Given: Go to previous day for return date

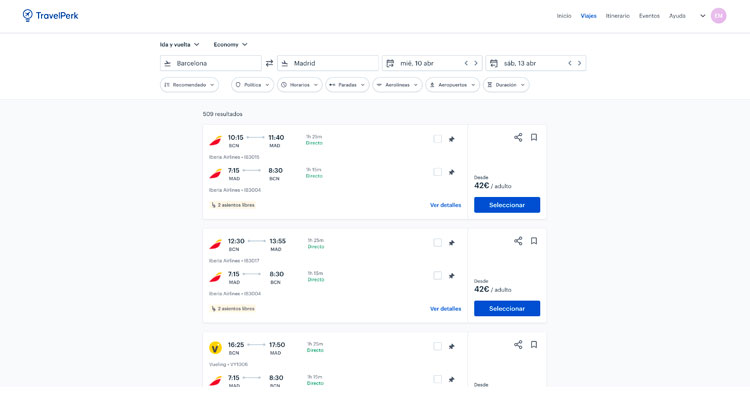Looking at the screenshot, I should pyautogui.click(x=570, y=63).
